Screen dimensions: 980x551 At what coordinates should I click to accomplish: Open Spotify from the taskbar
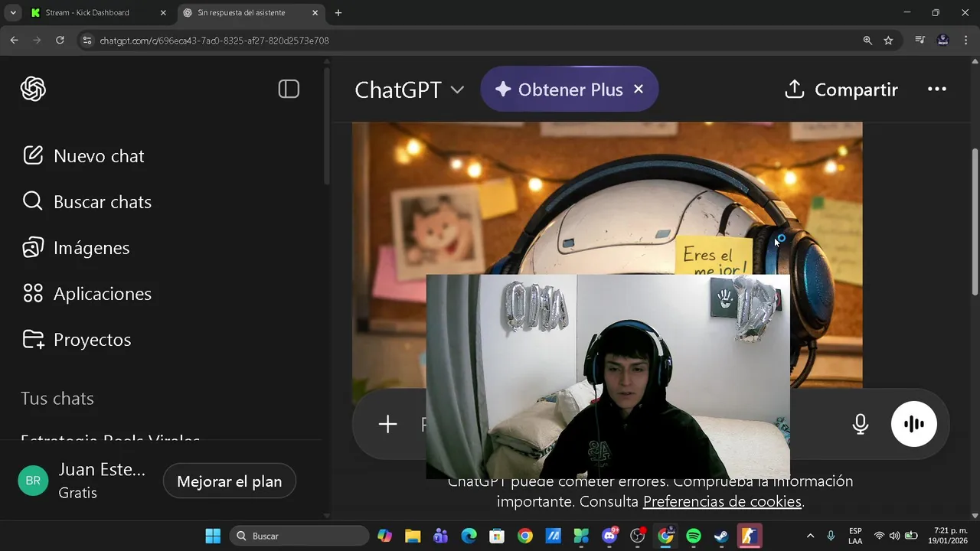[x=694, y=536]
